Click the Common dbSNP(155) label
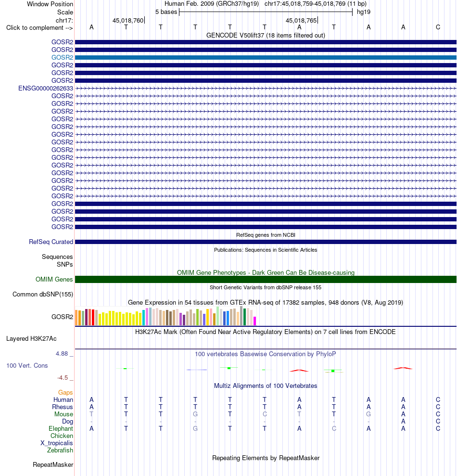The width and height of the screenshot is (457, 476). (x=43, y=294)
